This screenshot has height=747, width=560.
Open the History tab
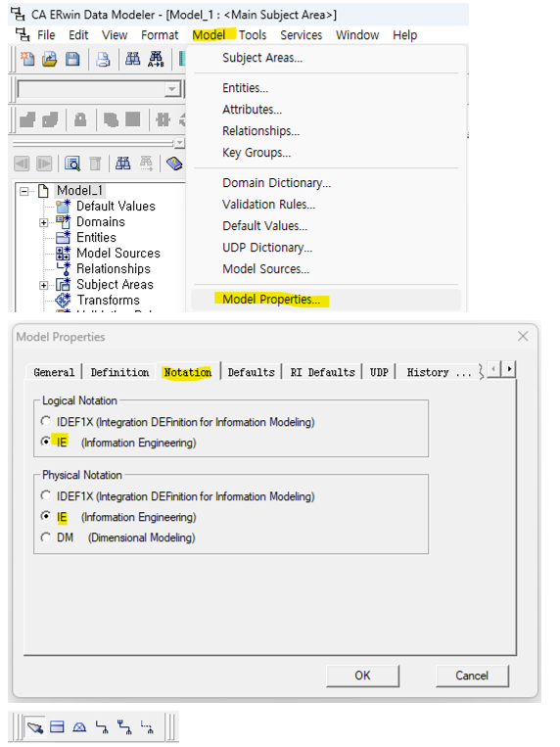[x=439, y=372]
